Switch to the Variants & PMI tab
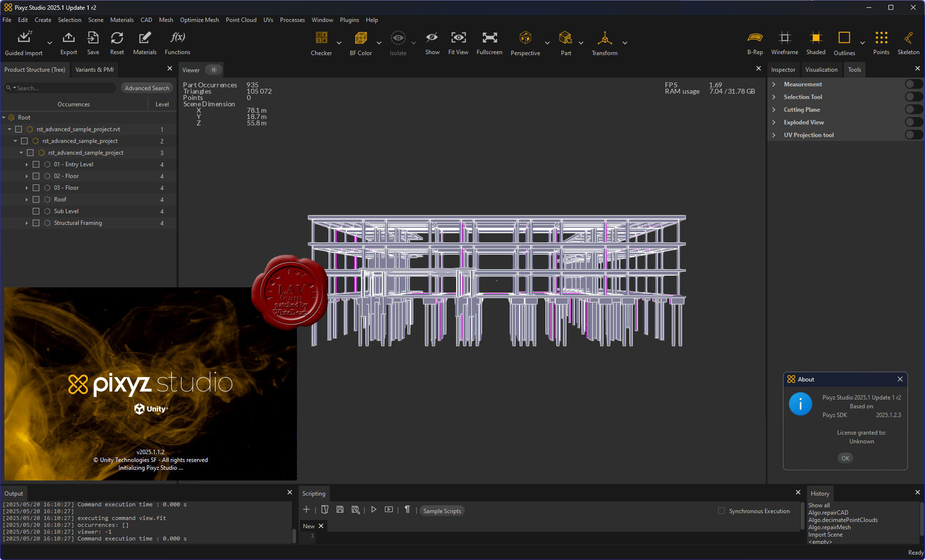This screenshot has width=925, height=560. [95, 70]
